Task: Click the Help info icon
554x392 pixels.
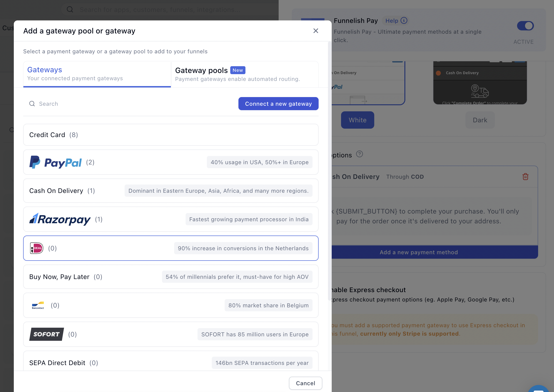Action: tap(404, 21)
